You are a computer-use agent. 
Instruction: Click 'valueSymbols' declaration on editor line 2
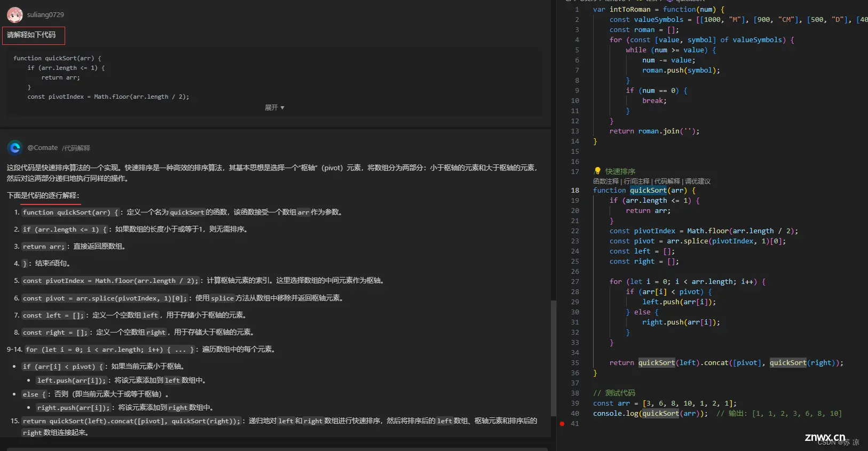tap(659, 20)
